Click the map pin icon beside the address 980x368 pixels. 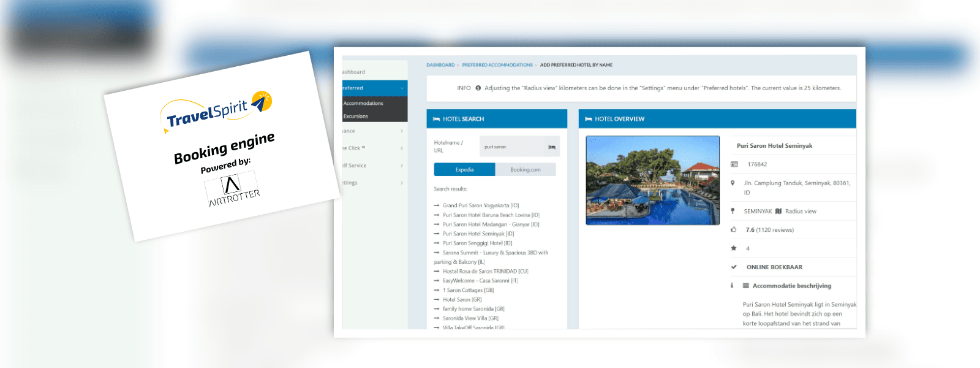click(733, 183)
